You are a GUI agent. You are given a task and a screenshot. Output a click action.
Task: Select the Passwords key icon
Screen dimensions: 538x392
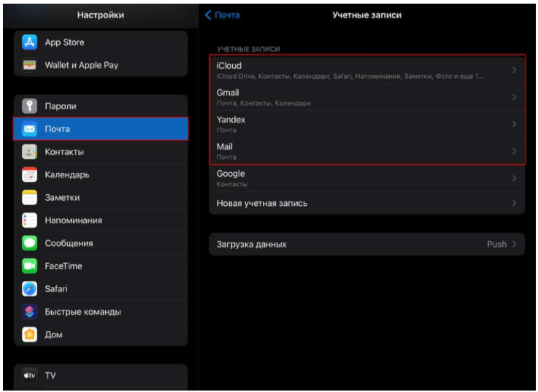pyautogui.click(x=29, y=106)
